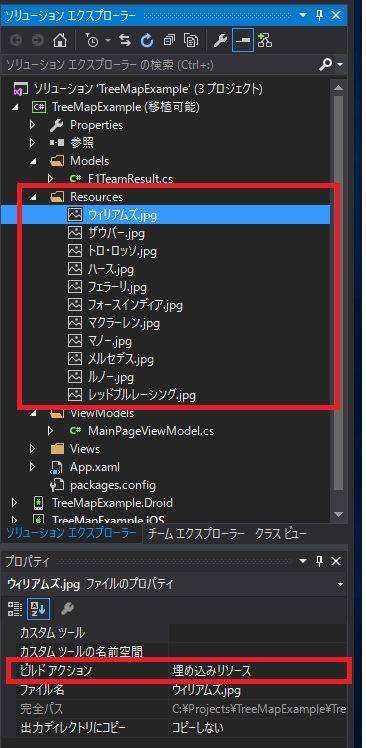The image size is (366, 748).
Task: Toggle the Preview Selected Items button
Action: (243, 41)
